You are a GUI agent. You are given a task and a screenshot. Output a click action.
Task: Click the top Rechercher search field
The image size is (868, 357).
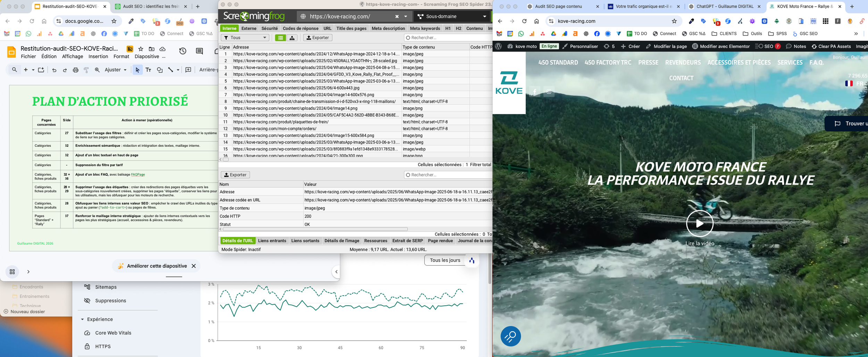click(x=448, y=38)
